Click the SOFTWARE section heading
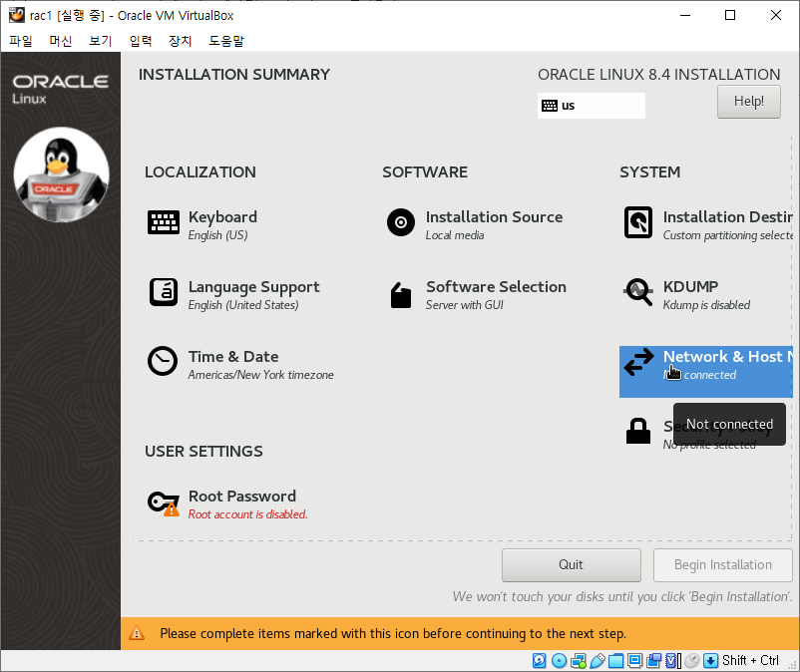 [425, 172]
